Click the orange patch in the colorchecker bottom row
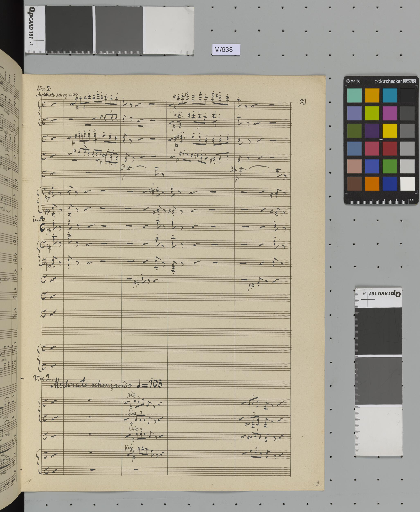The width and height of the screenshot is (420, 512). 372,184
